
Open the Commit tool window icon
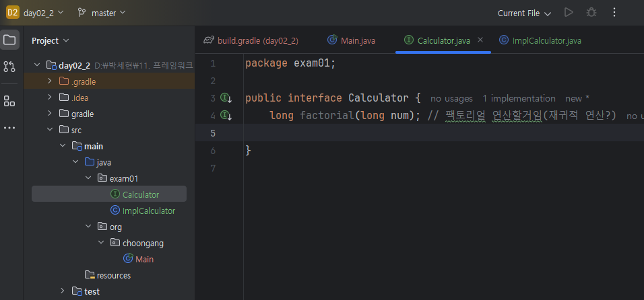pyautogui.click(x=9, y=67)
